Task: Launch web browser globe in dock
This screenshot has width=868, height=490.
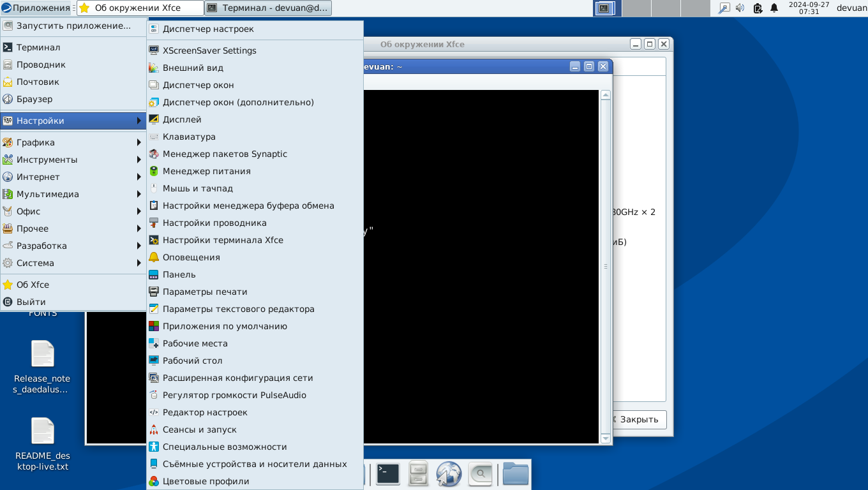Action: tap(449, 474)
